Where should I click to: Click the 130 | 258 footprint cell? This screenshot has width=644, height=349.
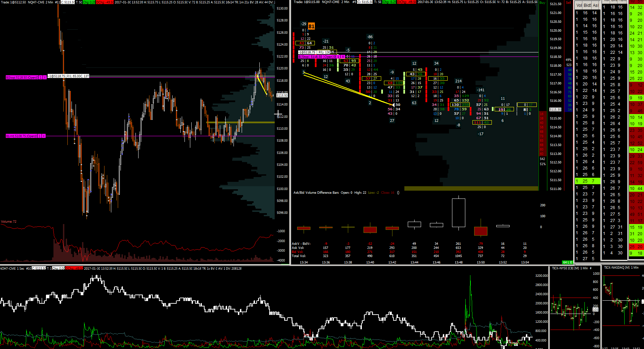coord(460,105)
